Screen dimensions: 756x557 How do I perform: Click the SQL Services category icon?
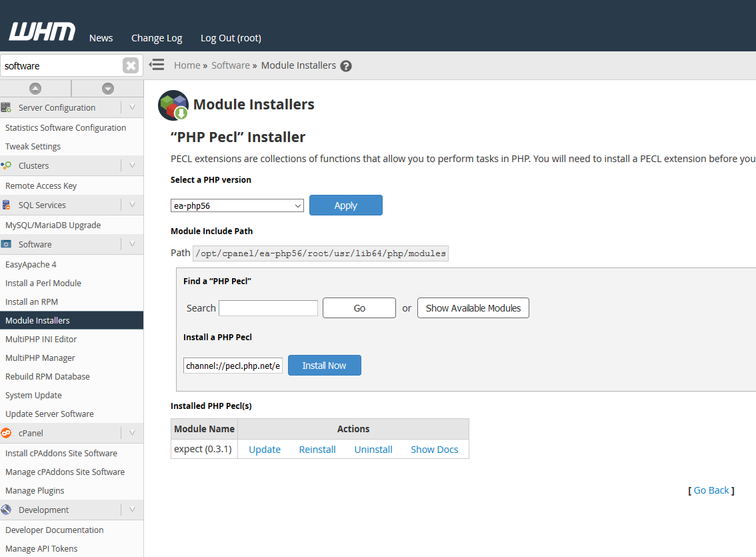pyautogui.click(x=6, y=205)
